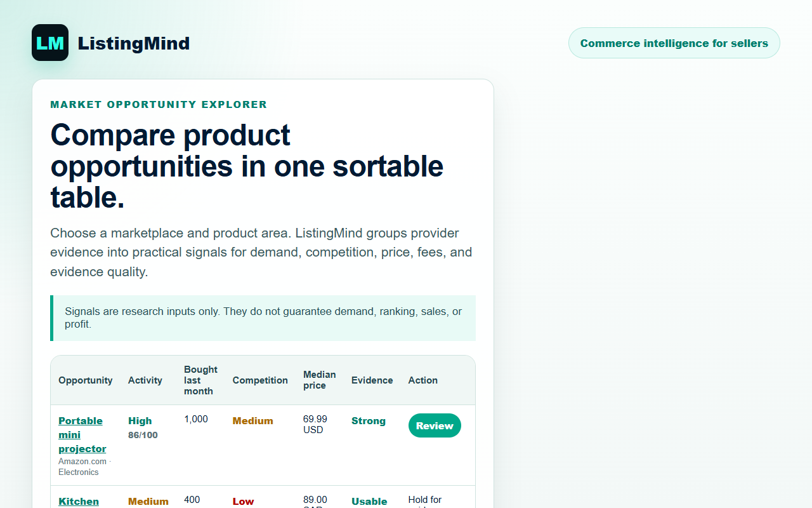The height and width of the screenshot is (508, 812).
Task: Sort by Bought last month header
Action: [200, 380]
